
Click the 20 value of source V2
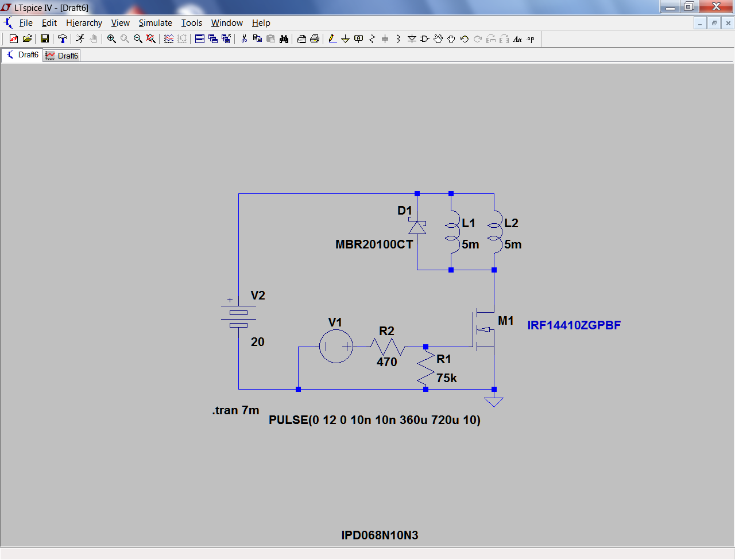(258, 342)
